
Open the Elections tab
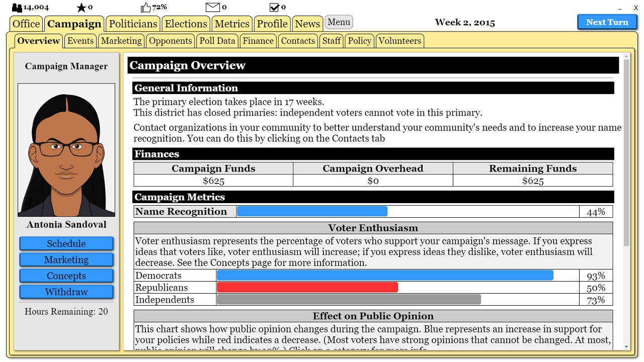(x=186, y=23)
